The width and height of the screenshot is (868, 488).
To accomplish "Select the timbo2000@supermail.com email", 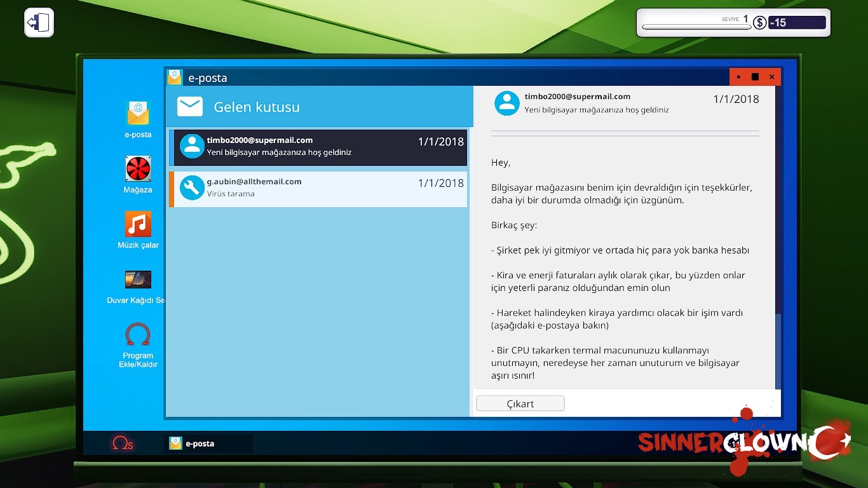I will (320, 147).
